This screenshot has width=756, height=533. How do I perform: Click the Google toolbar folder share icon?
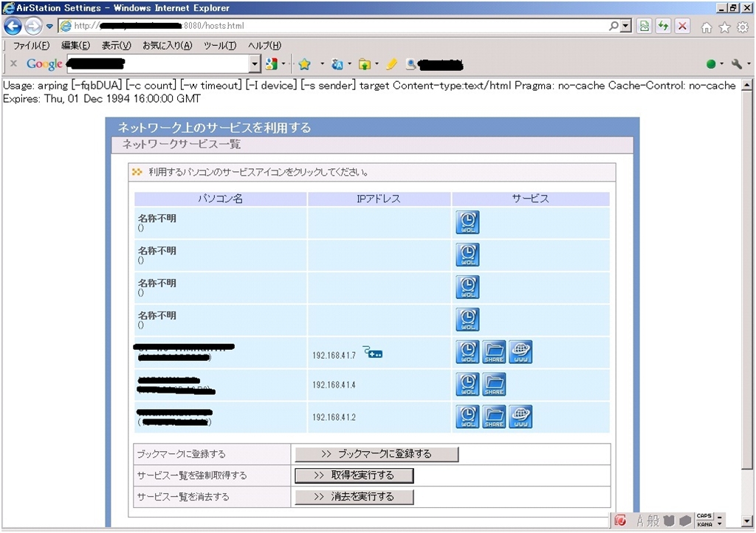pos(365,63)
